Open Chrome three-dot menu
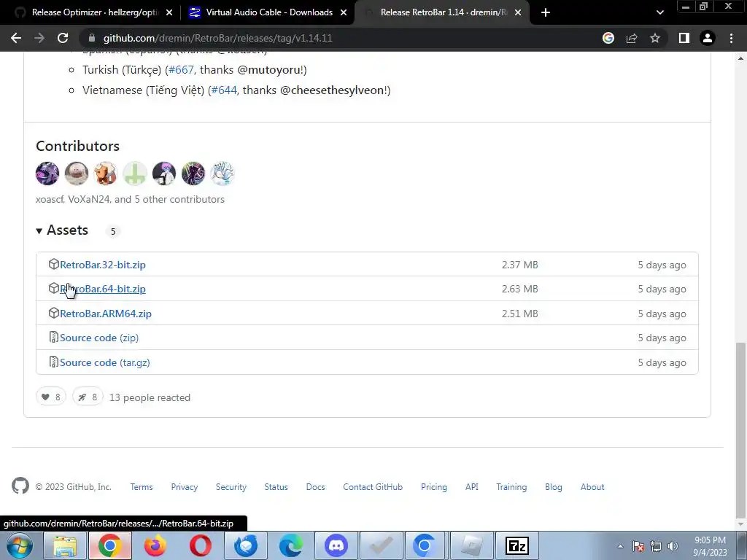The height and width of the screenshot is (560, 747). tap(731, 38)
